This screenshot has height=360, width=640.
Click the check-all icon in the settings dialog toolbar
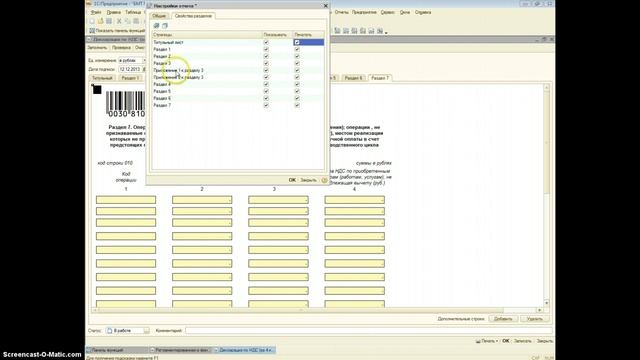tap(156, 26)
